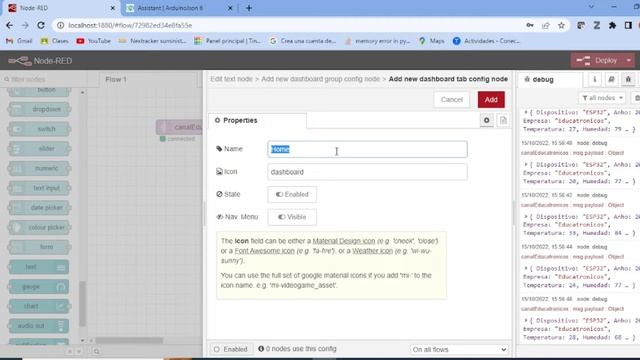This screenshot has height=360, width=640.
Task: Click the palette scroll up arrow
Action: pyautogui.click(x=82, y=93)
